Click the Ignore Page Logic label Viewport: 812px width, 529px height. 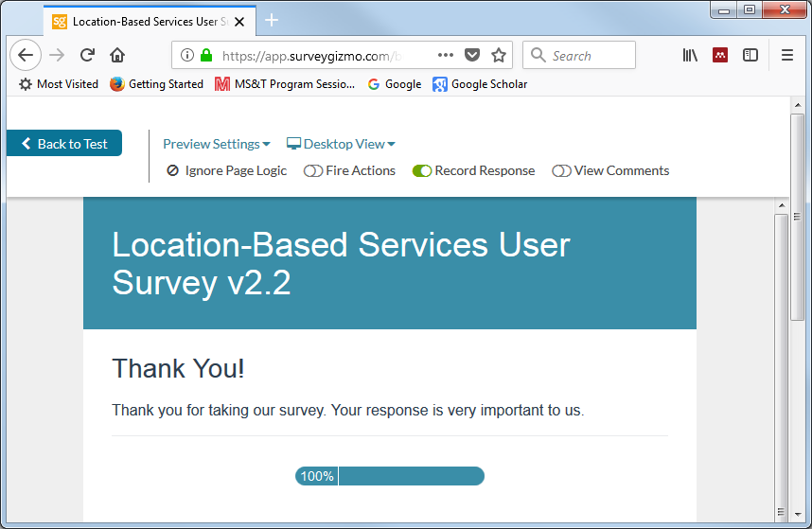click(x=236, y=170)
